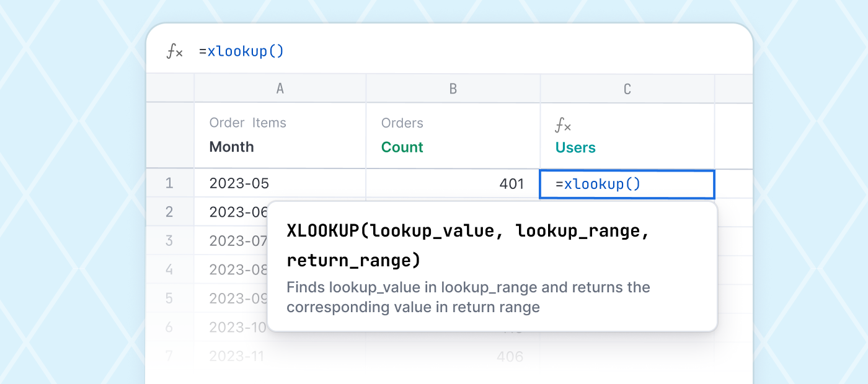Select column C header
868x384 pixels.
point(627,89)
